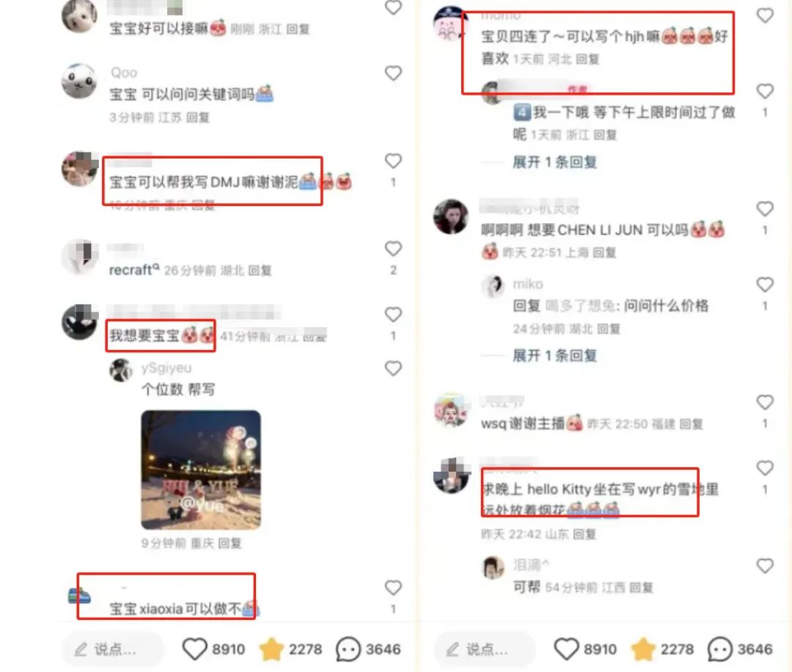
Task: Reply to Qoo's keyword question comment
Action: pos(197,117)
